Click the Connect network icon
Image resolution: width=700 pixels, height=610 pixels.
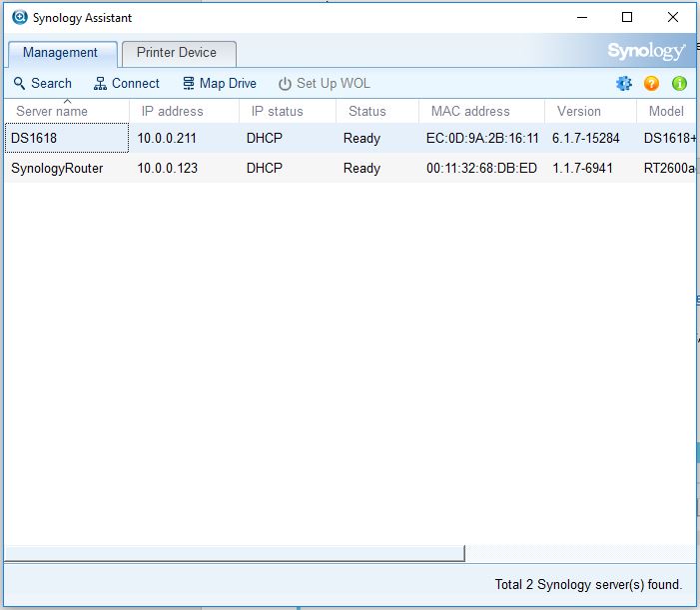click(100, 84)
